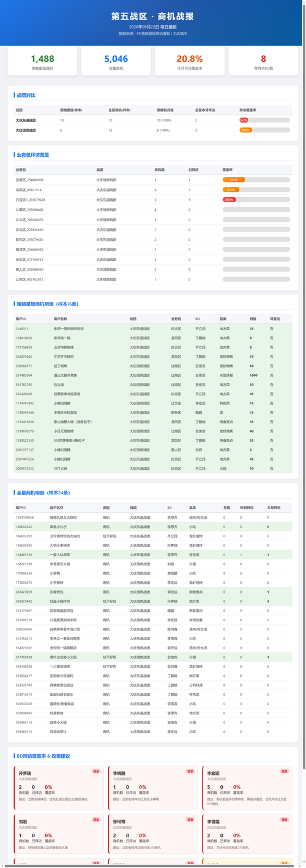The width and height of the screenshot is (306, 868).
Task: Click merchant ID 517765838
Action: 24,657
